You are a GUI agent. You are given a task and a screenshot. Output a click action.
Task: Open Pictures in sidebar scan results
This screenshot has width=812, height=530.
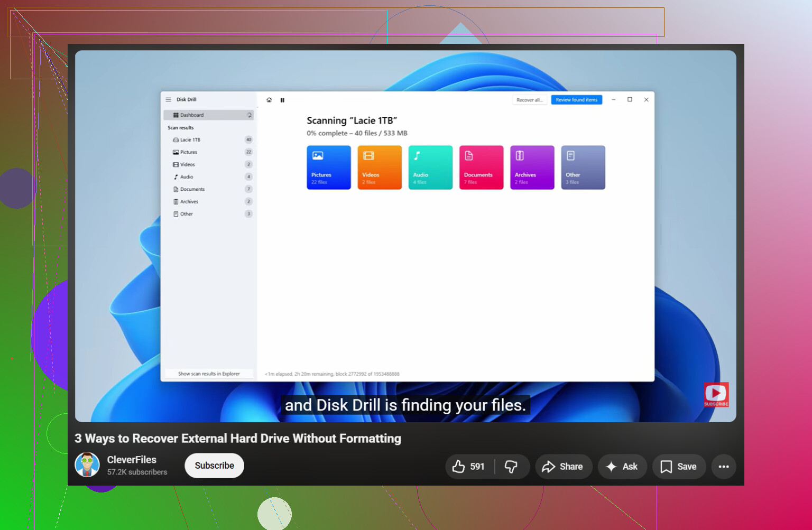(x=208, y=152)
